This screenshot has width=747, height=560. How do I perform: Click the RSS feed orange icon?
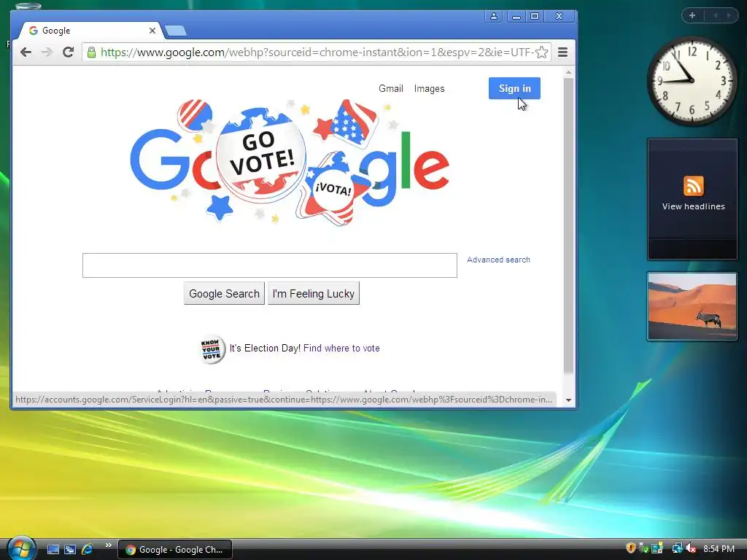pos(693,186)
